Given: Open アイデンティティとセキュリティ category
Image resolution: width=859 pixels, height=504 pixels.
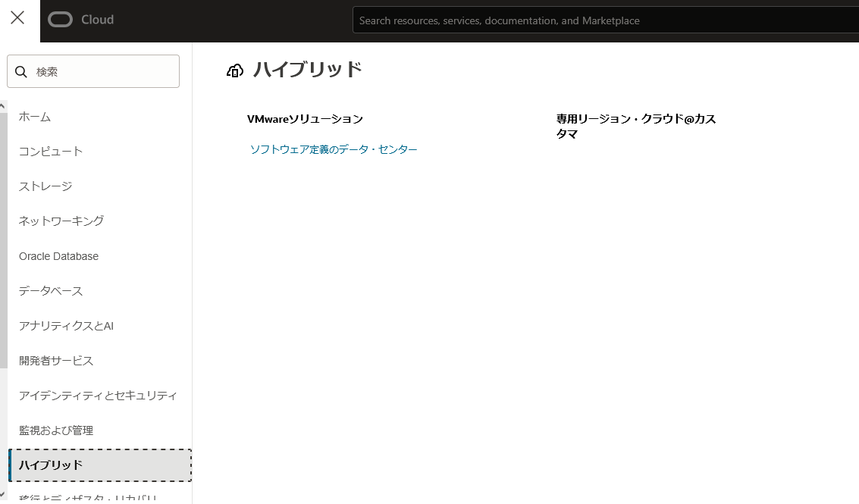Looking at the screenshot, I should [98, 396].
